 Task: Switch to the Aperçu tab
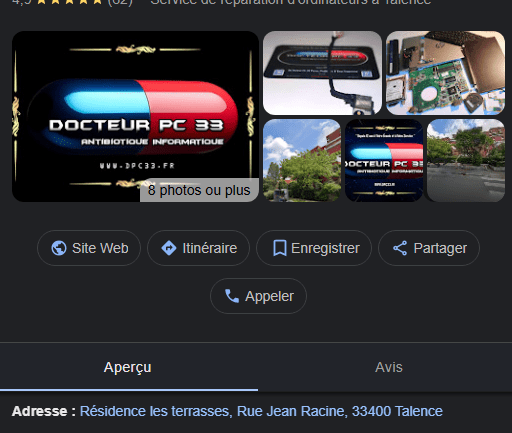[x=128, y=367]
